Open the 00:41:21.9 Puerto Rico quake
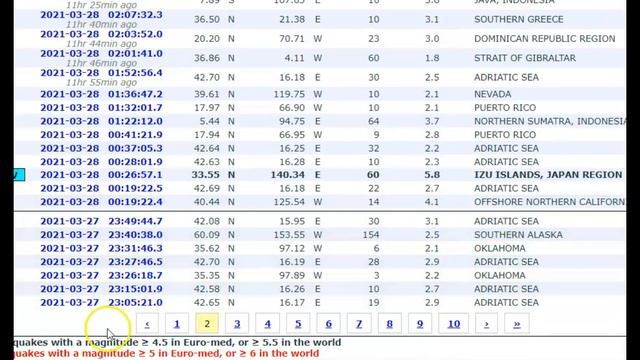Screen dimensions: 640x360 click(x=101, y=135)
